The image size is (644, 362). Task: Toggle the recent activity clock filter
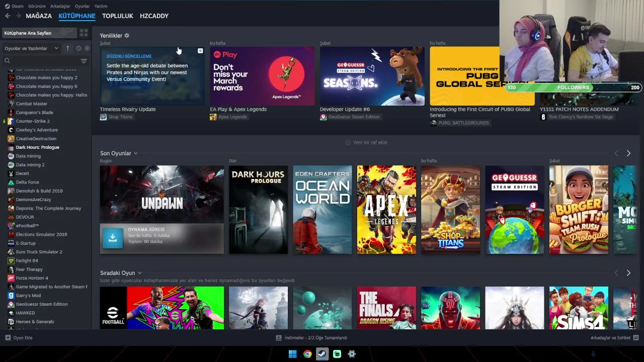pos(78,48)
